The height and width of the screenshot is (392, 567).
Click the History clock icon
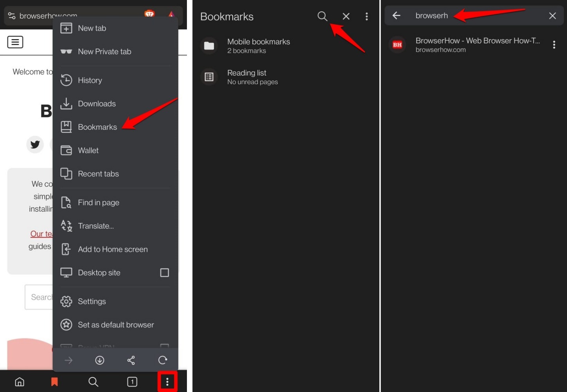point(66,80)
